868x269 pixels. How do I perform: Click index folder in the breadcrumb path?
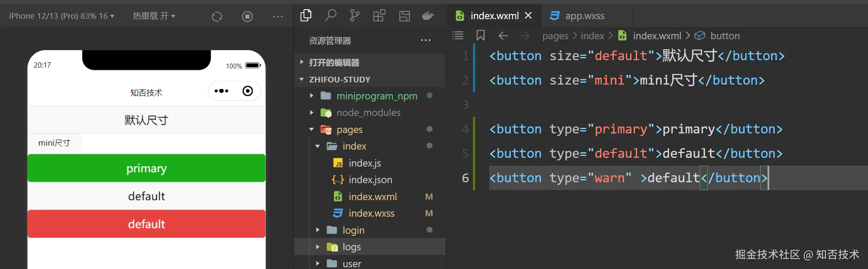pyautogui.click(x=592, y=36)
